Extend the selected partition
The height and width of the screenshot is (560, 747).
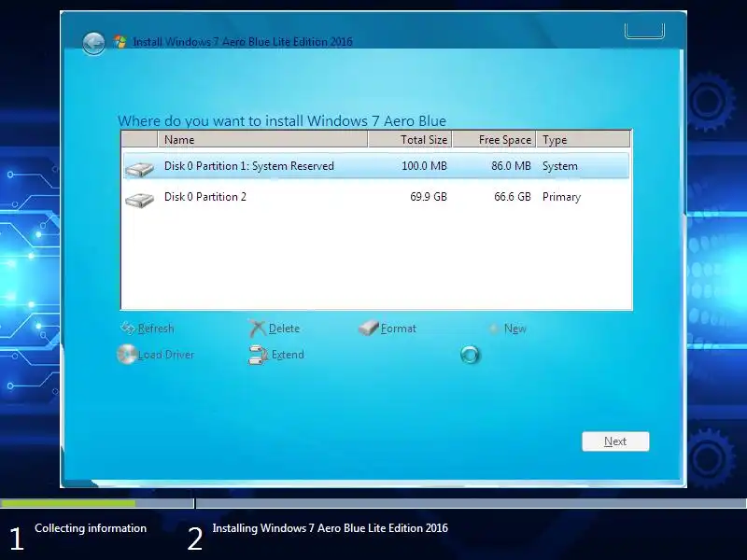[x=288, y=355]
